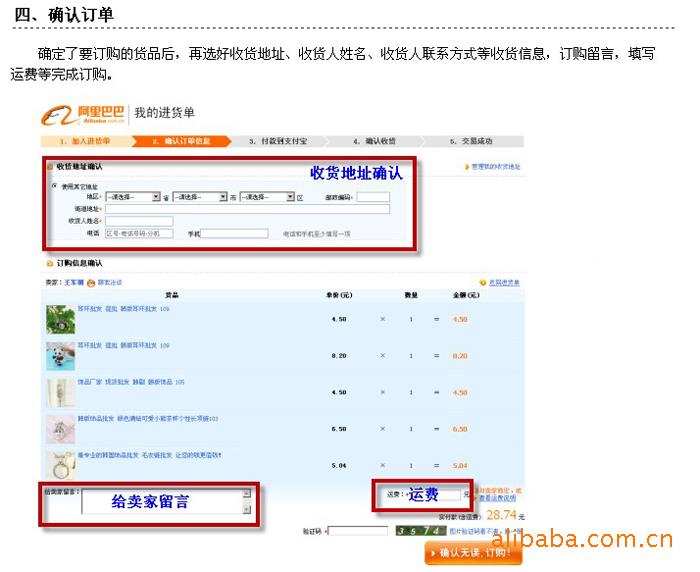Screen dimensions: 700x572
Task: Click the scroll-down arrow of seller message box
Action: 247,509
